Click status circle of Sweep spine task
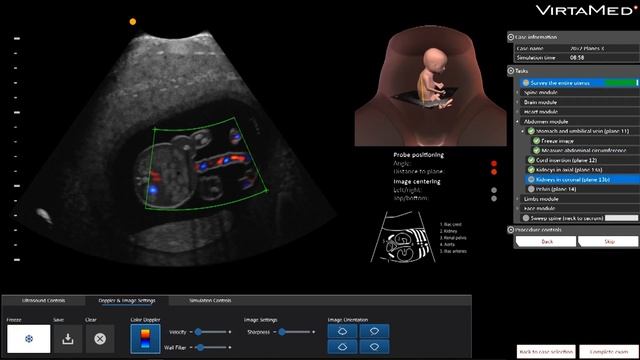This screenshot has height=360, width=640. (526, 218)
